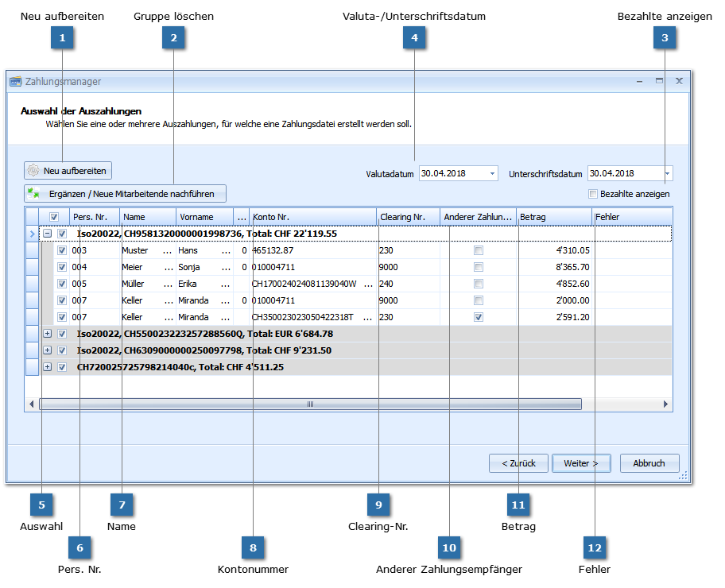
Task: Click the Anderer Zahlun... column header
Action: (478, 217)
